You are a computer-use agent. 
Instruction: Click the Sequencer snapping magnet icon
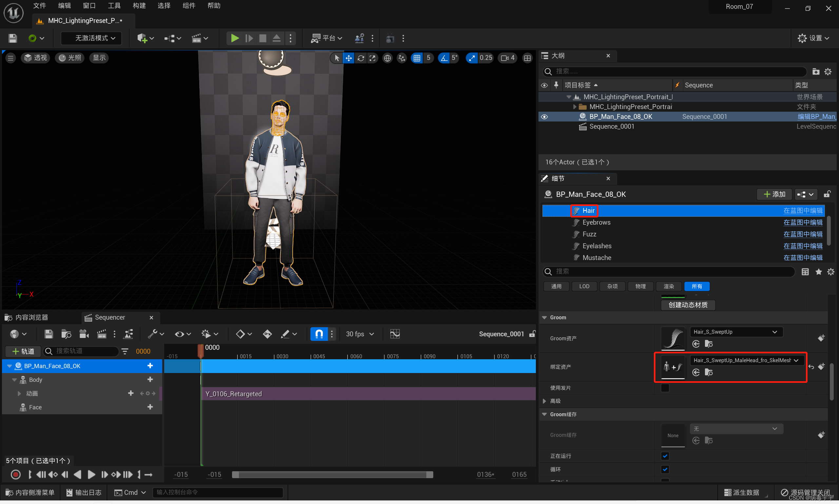pyautogui.click(x=319, y=334)
